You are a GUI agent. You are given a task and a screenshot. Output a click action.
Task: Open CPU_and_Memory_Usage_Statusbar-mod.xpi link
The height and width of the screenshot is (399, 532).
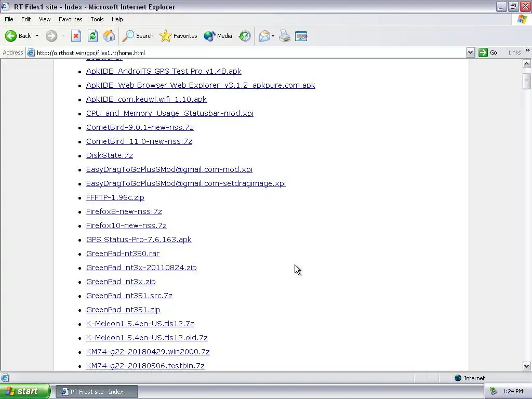[170, 113]
